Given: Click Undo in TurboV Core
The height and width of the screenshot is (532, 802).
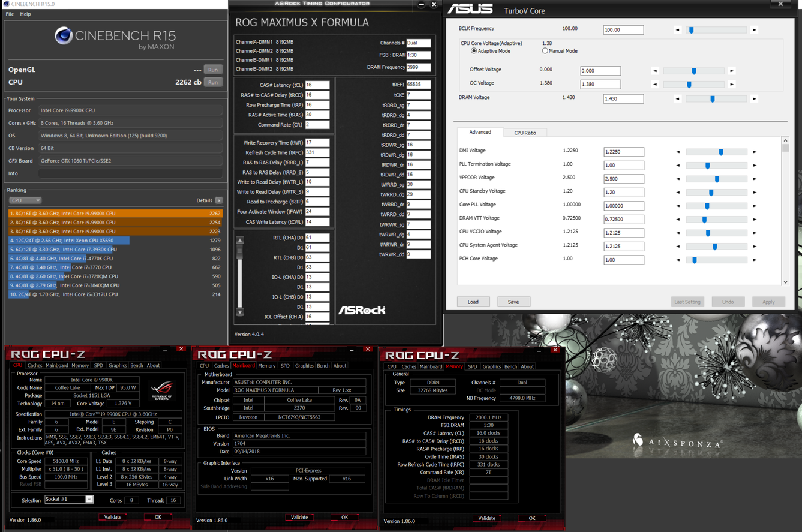Looking at the screenshot, I should 728,302.
